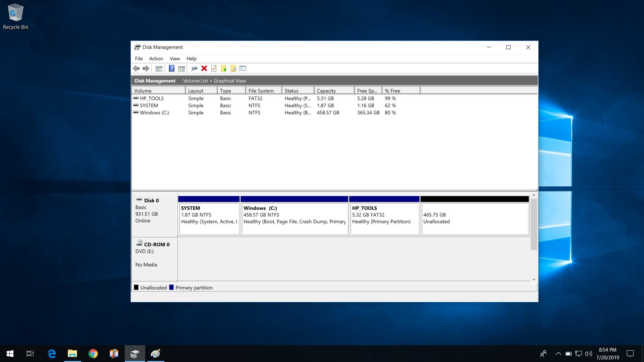The width and height of the screenshot is (644, 362).
Task: Open Help via the blue question mark icon
Action: 171,68
